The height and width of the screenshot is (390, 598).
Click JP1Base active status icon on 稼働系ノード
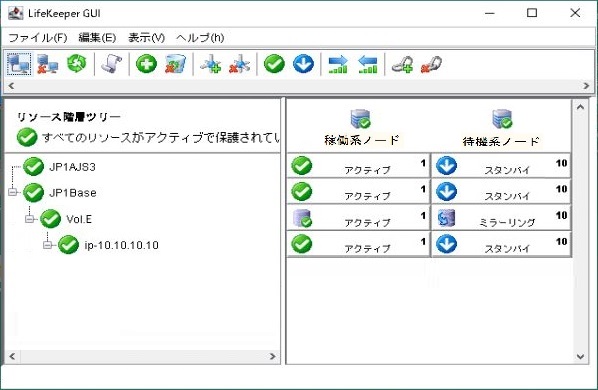coord(302,192)
